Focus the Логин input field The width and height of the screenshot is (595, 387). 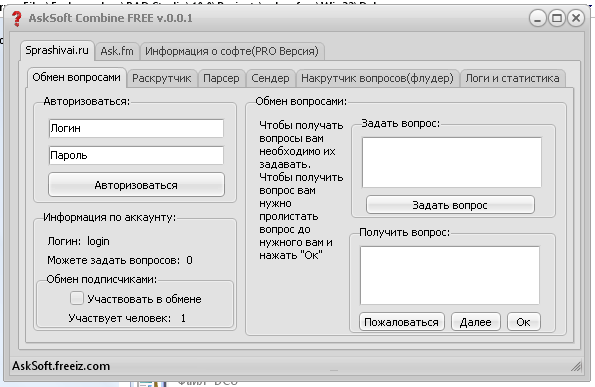point(136,128)
